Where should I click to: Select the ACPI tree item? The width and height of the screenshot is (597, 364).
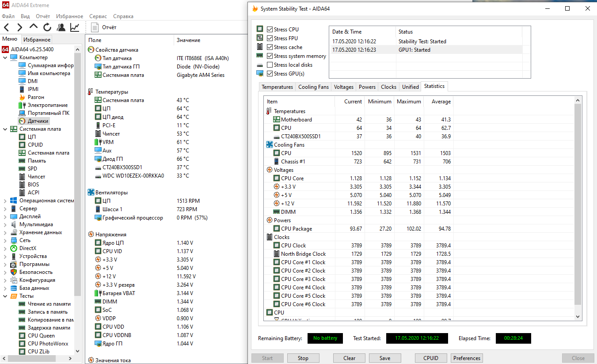coord(34,193)
